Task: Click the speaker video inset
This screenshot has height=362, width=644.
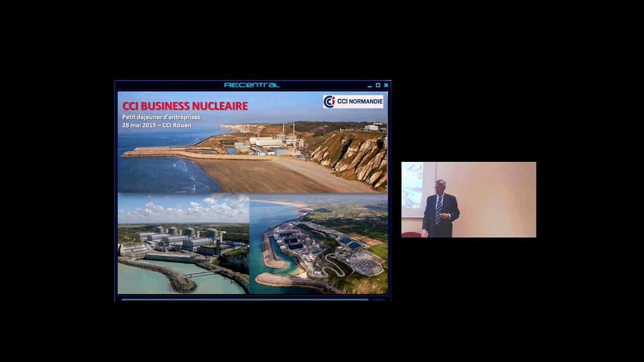Action: coord(468,200)
